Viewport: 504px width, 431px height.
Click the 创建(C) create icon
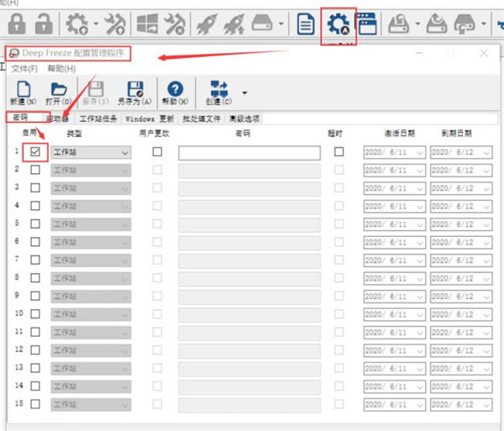(218, 93)
